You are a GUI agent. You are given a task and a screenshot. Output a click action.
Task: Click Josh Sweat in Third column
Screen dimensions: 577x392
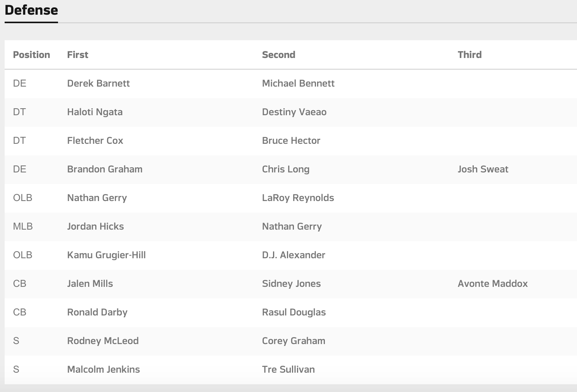pos(483,169)
